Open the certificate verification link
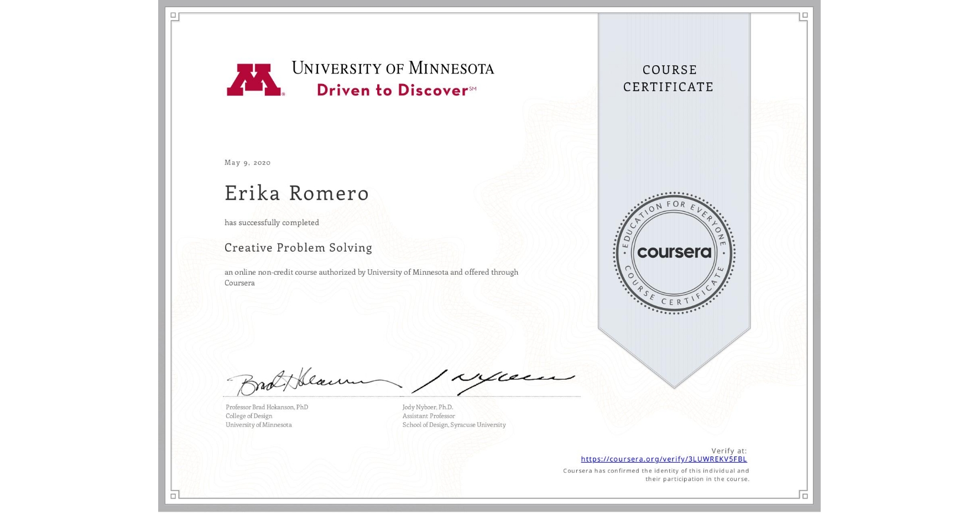The image size is (980, 513). 664,459
